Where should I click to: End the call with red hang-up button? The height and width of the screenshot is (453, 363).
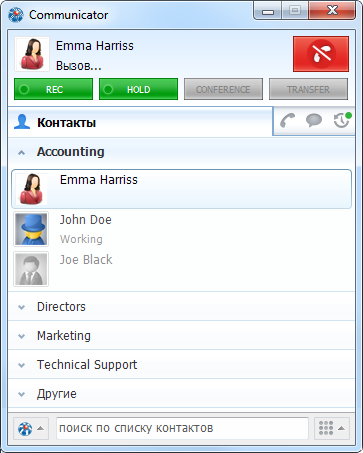(x=321, y=54)
